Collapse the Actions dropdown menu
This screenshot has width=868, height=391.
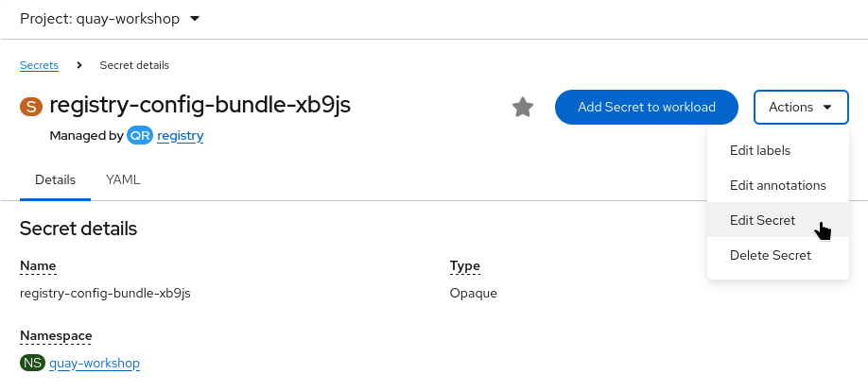click(x=800, y=107)
